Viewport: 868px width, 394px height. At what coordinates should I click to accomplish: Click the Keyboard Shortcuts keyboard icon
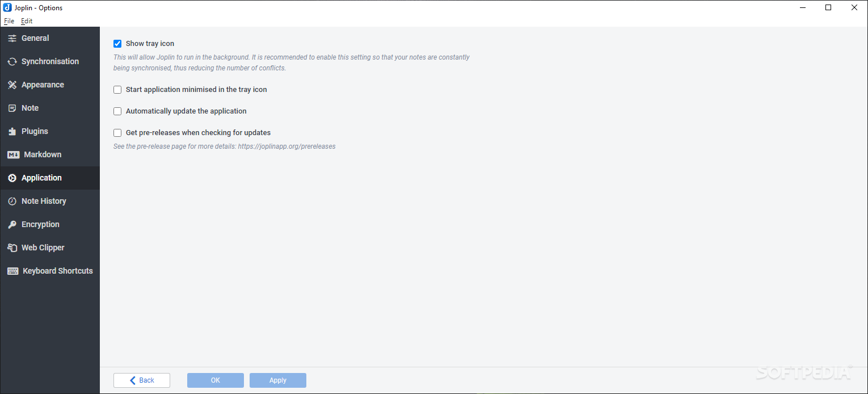(13, 271)
